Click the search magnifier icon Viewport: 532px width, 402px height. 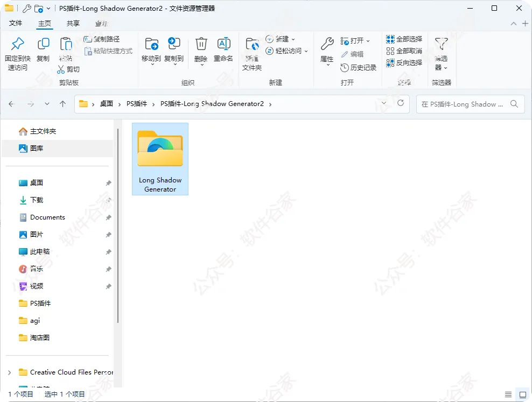514,104
